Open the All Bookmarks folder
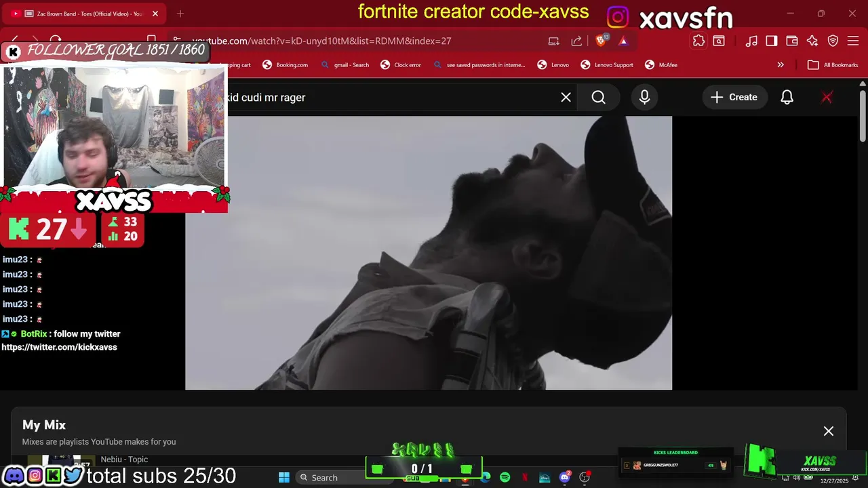This screenshot has height=488, width=868. pos(833,65)
